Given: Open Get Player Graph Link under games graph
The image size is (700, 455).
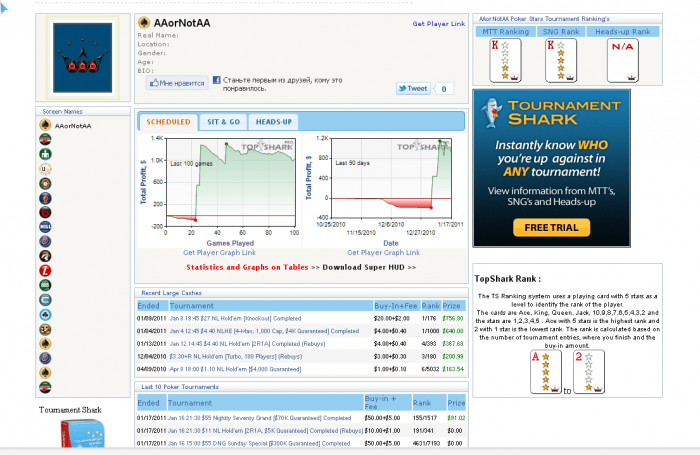Looking at the screenshot, I should (x=219, y=253).
